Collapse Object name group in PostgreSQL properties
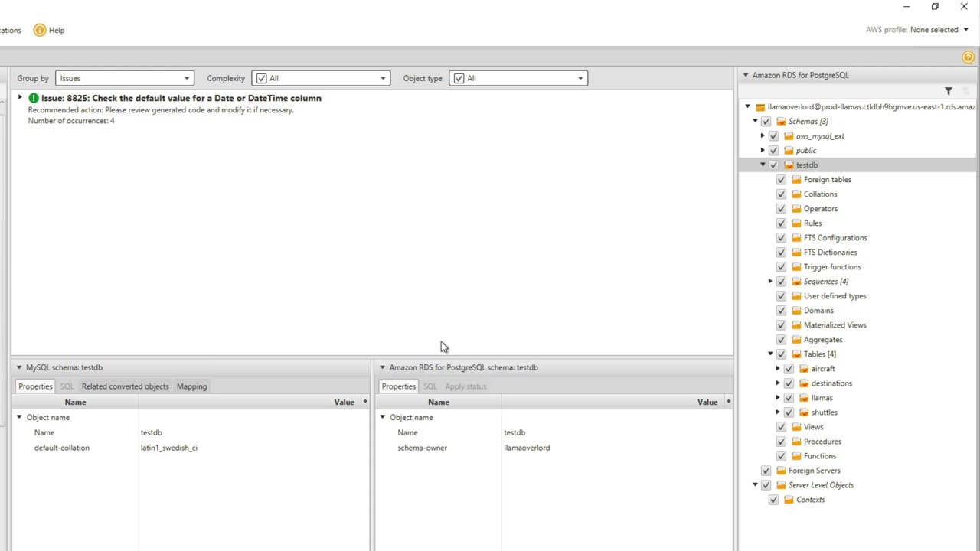Viewport: 980px width, 551px height. [382, 418]
